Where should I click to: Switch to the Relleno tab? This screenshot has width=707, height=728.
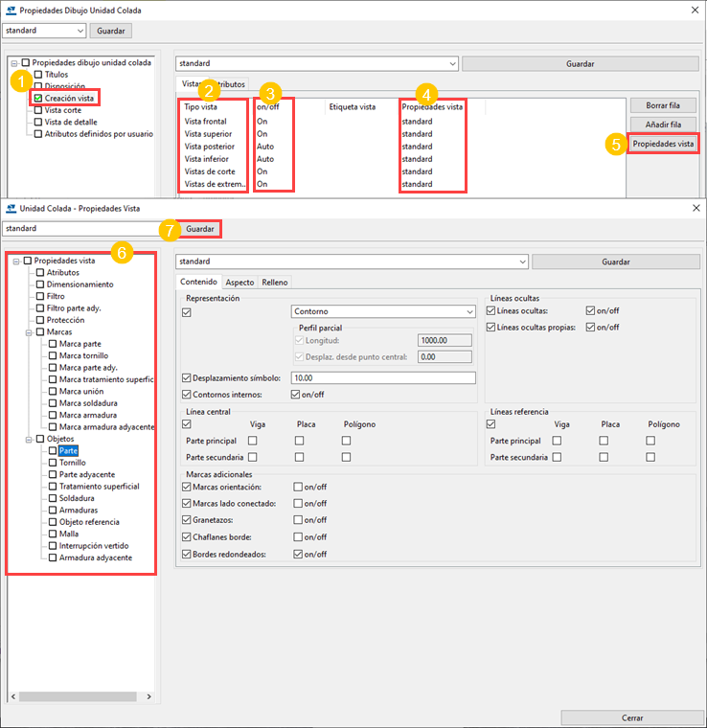pos(275,283)
